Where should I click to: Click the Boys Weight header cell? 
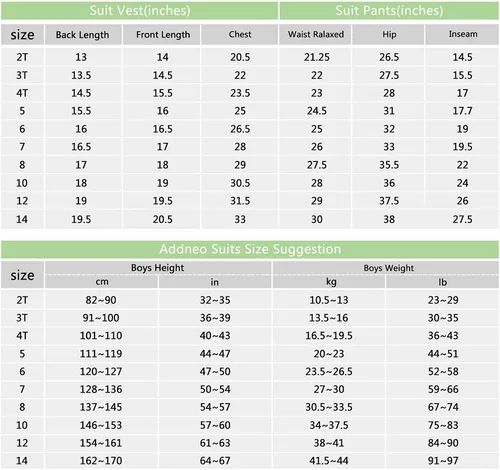coord(389,268)
